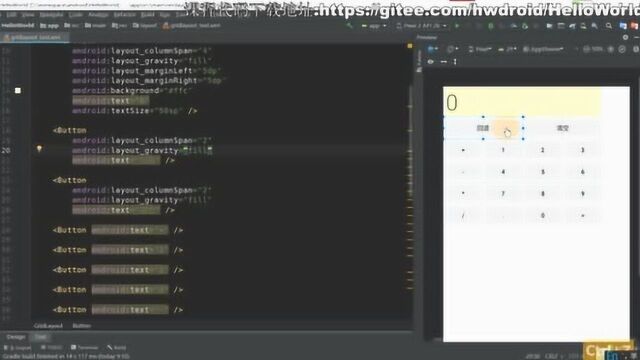Click the gridlayout_test.xml breadcrumb in navigation bar
Viewport: 640px width, 360px height.
(191, 26)
